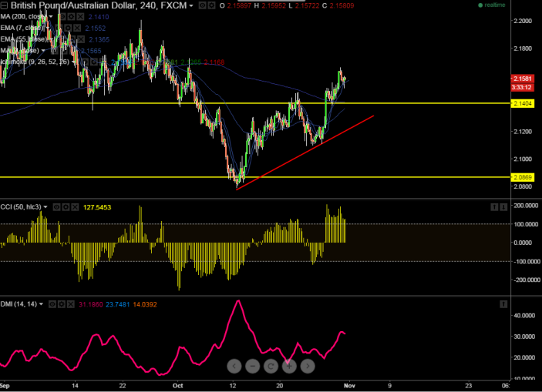
Task: Remove the EMA (55, close) indicator
Action: 80,39
